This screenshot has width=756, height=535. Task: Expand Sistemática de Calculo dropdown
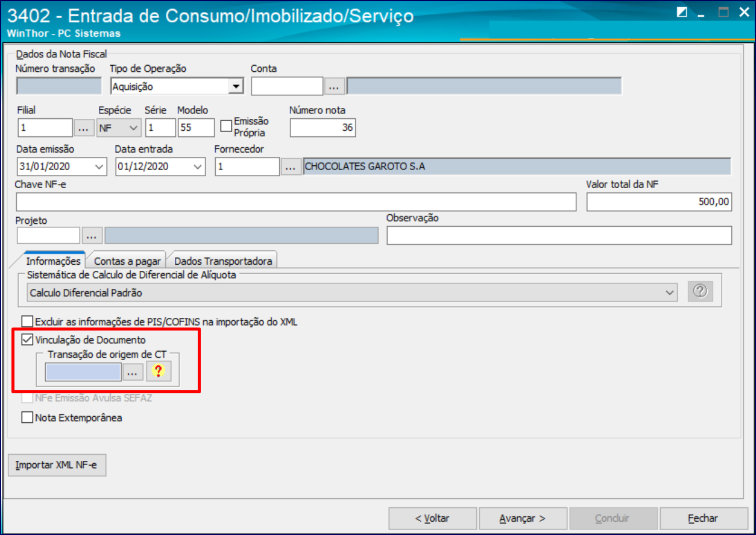pyautogui.click(x=669, y=293)
